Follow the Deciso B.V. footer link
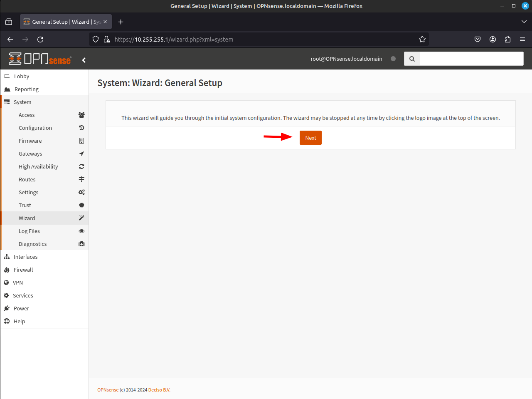The width and height of the screenshot is (532, 399). [x=159, y=390]
